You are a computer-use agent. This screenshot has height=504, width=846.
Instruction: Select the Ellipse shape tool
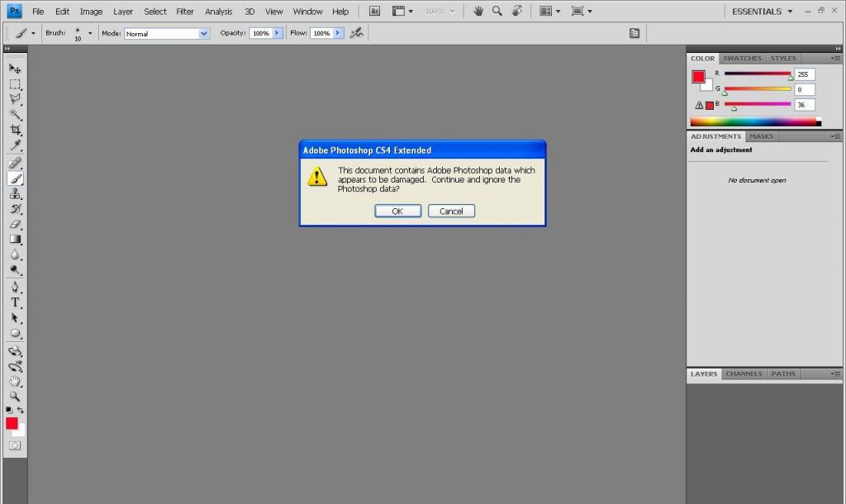pos(15,334)
